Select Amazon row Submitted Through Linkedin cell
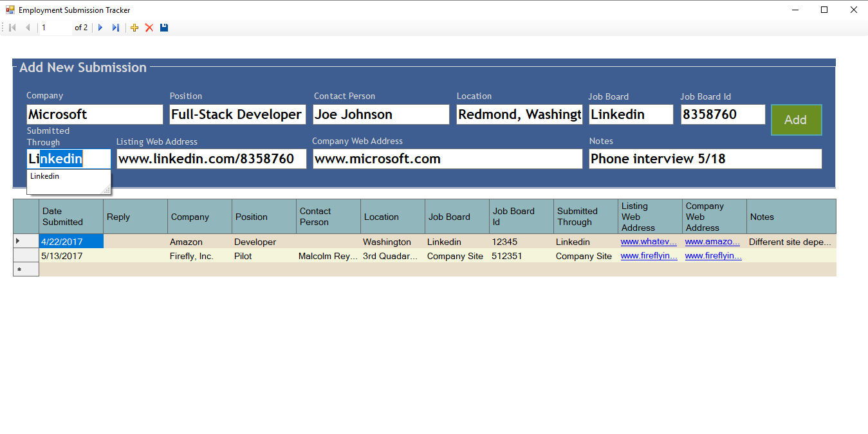This screenshot has height=434, width=868. click(586, 242)
